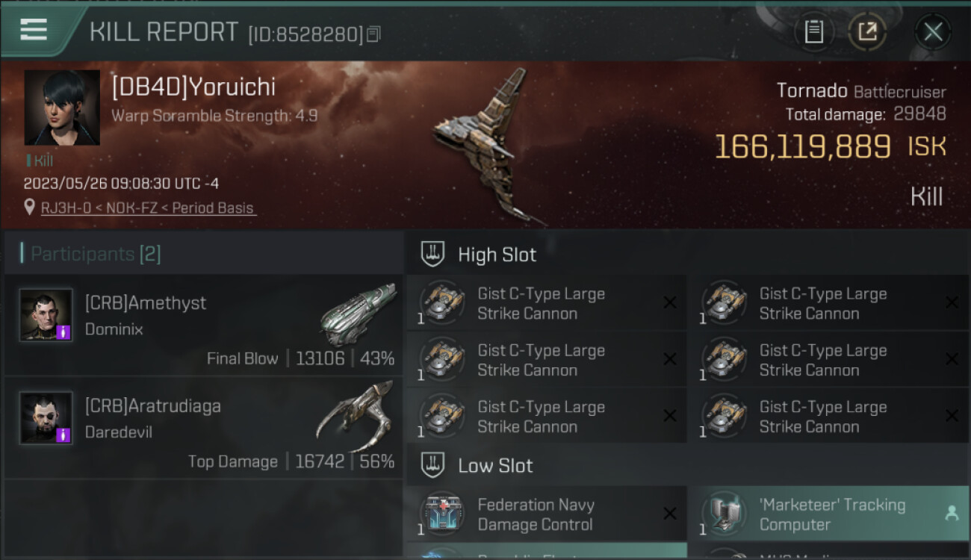Copy the kill report ID
Image resolution: width=971 pixels, height=560 pixels.
374,34
